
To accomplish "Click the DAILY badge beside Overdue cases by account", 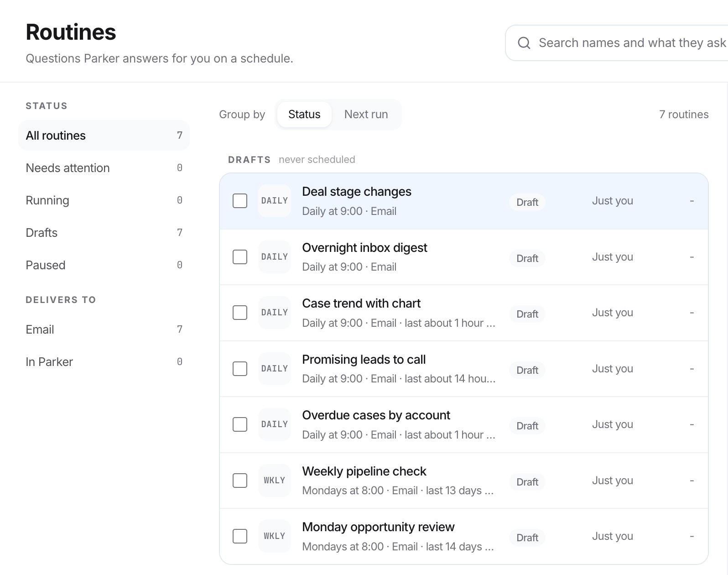I will point(275,424).
